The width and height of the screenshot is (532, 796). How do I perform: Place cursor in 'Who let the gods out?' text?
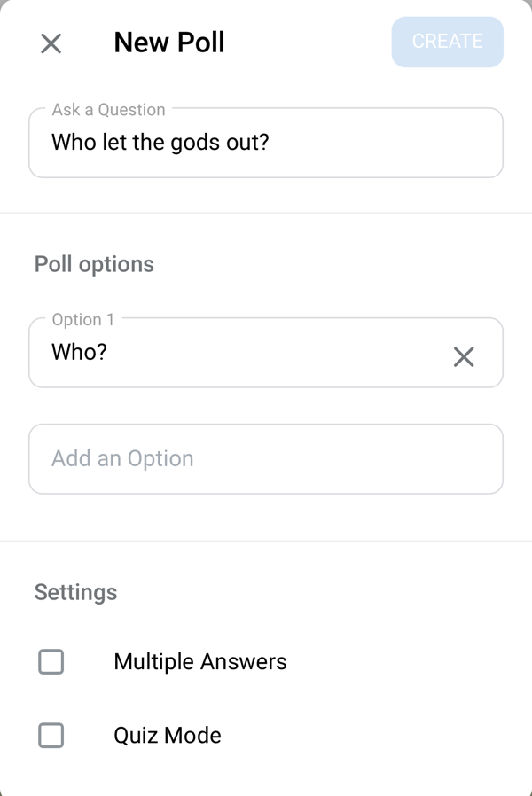coord(160,142)
